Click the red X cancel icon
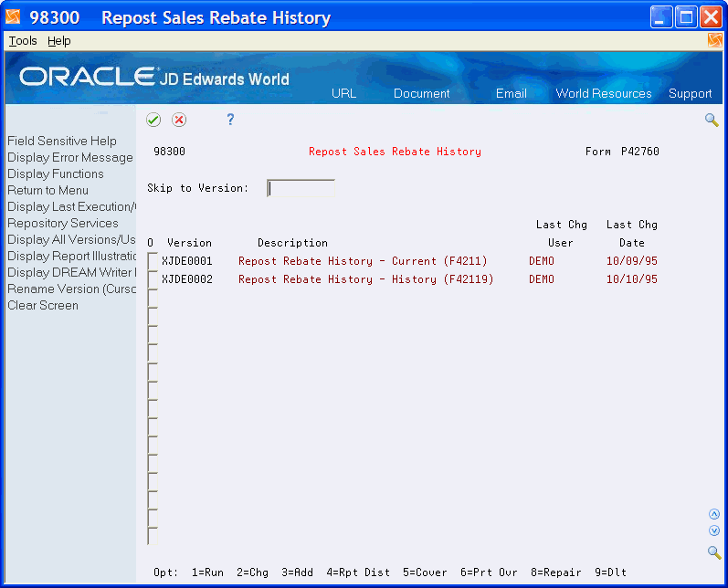This screenshot has width=728, height=588. [179, 120]
